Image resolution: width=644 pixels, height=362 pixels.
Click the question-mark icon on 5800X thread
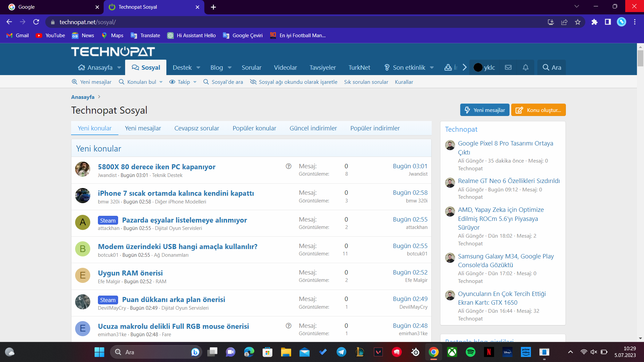pyautogui.click(x=288, y=166)
